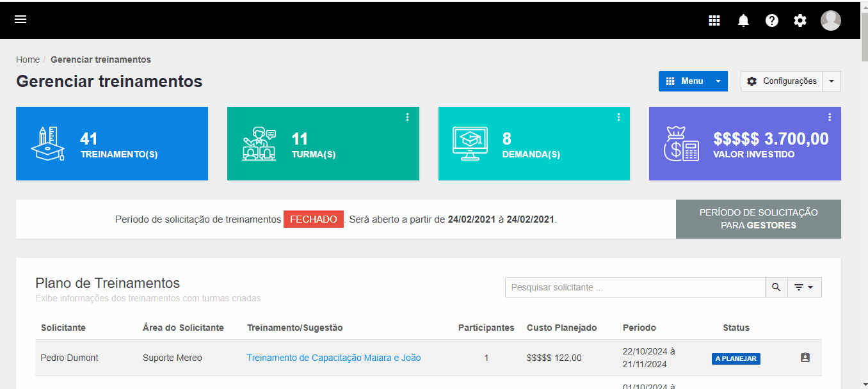
Task: Click the contact card icon on Pedro Dumont's row
Action: pos(805,358)
